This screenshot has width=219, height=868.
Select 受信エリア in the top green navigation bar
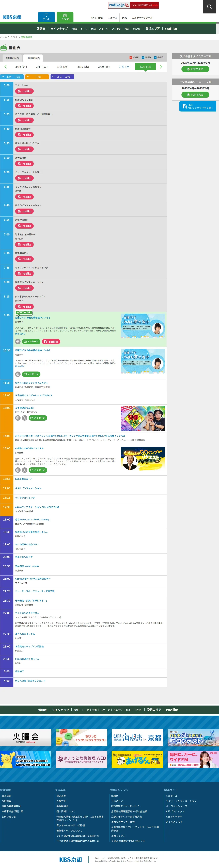[152, 29]
